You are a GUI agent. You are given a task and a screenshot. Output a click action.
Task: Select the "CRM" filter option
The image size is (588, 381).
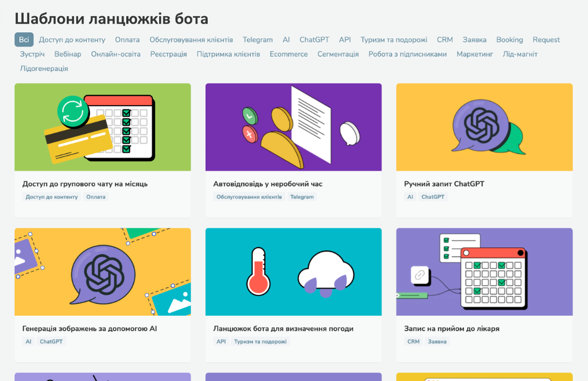tap(445, 39)
